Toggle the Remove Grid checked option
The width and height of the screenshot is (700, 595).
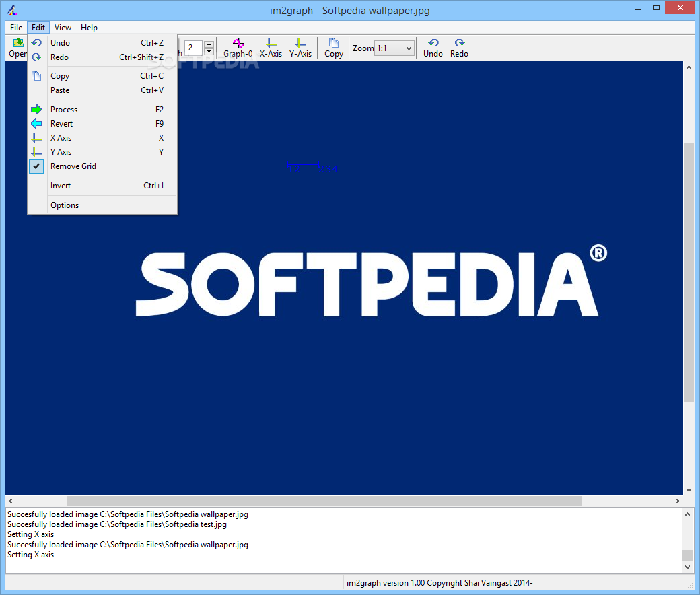[x=102, y=166]
